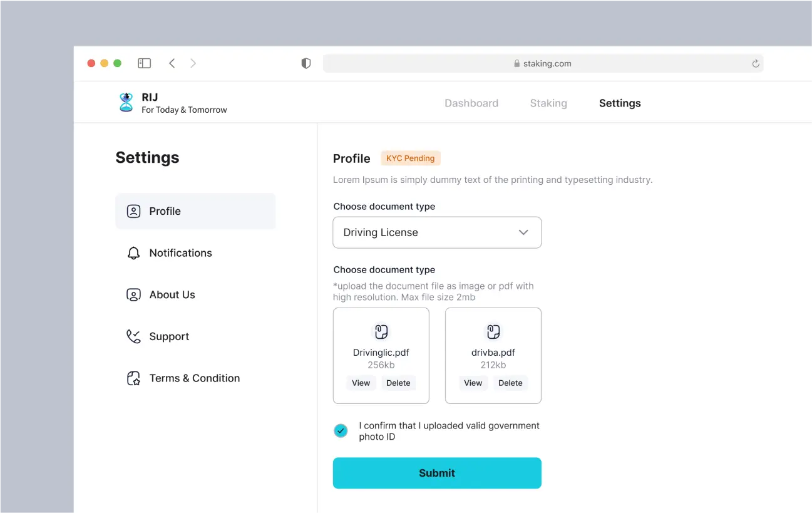Click the attachment icon above drivba.pdf

[x=493, y=331]
